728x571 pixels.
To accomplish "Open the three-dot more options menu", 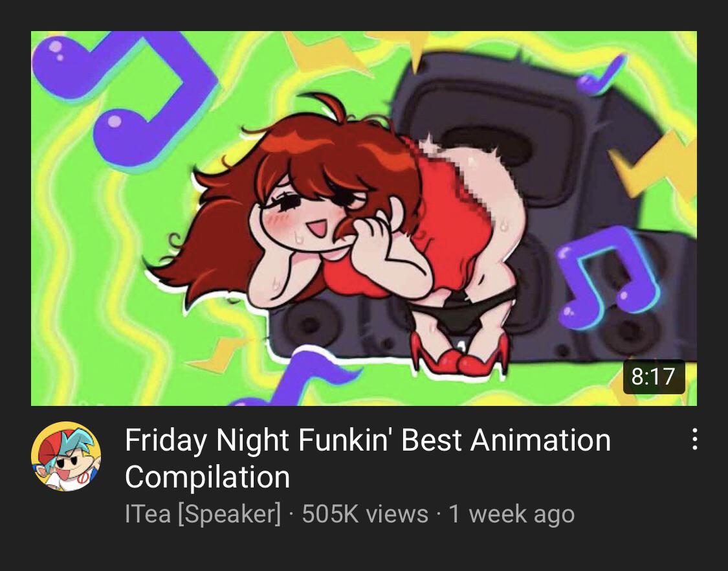I will [694, 439].
